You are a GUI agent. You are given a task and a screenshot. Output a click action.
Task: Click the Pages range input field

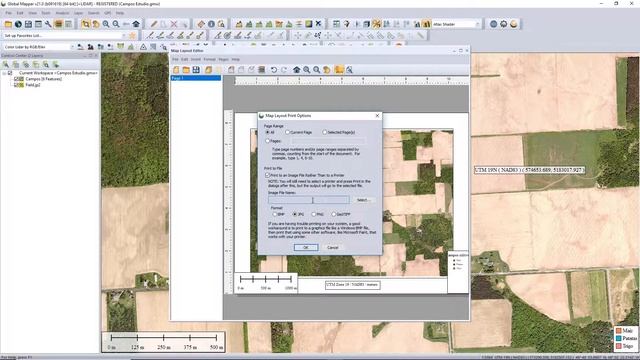[x=328, y=141]
